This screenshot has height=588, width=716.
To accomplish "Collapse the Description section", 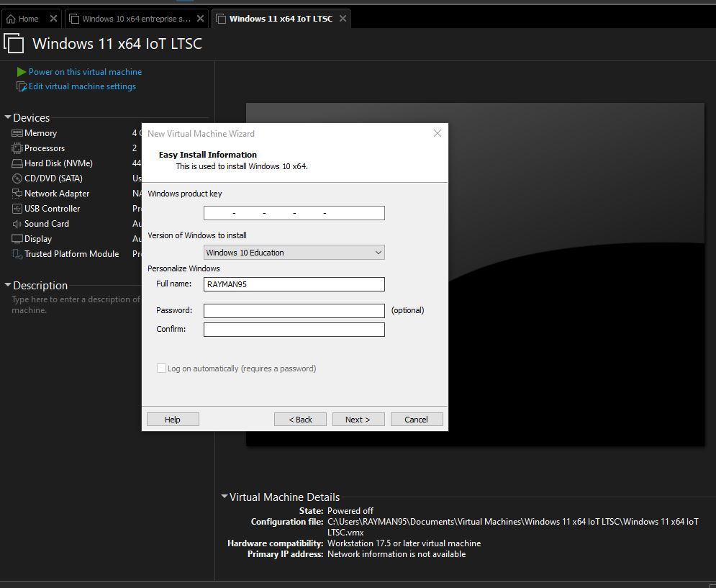I will [8, 286].
